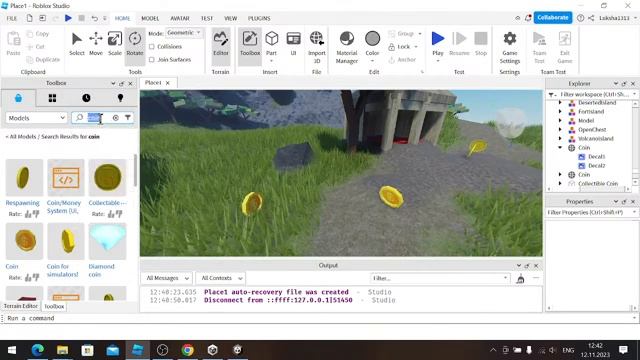Click the Anchor button

(x=402, y=60)
